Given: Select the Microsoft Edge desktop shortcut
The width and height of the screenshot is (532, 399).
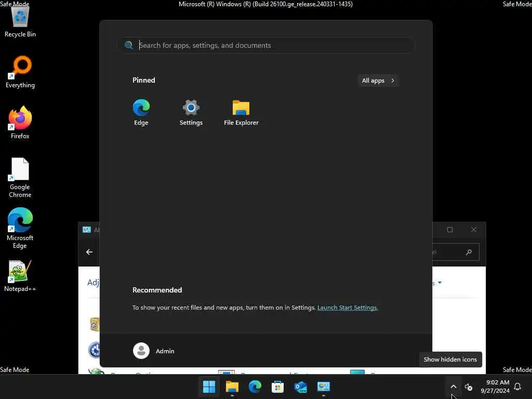Looking at the screenshot, I should point(20,229).
